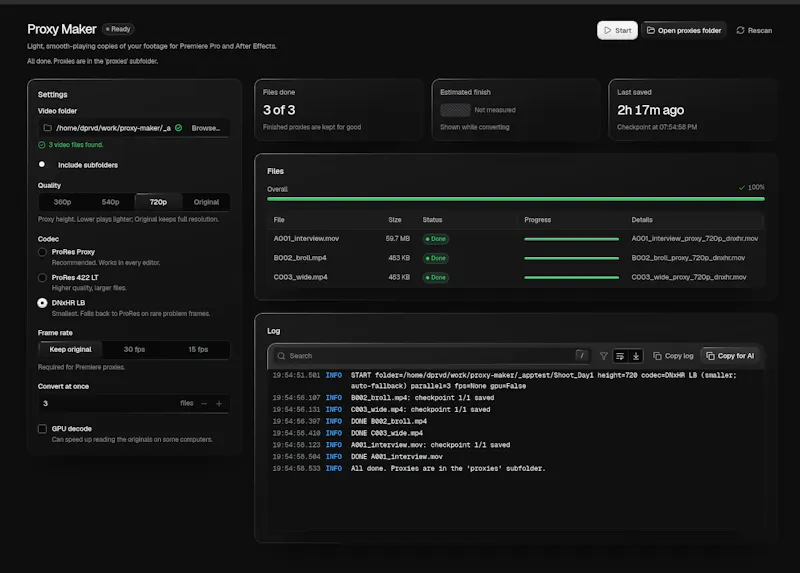The height and width of the screenshot is (573, 800).
Task: Click the Not measured estimate text
Action: (x=495, y=110)
